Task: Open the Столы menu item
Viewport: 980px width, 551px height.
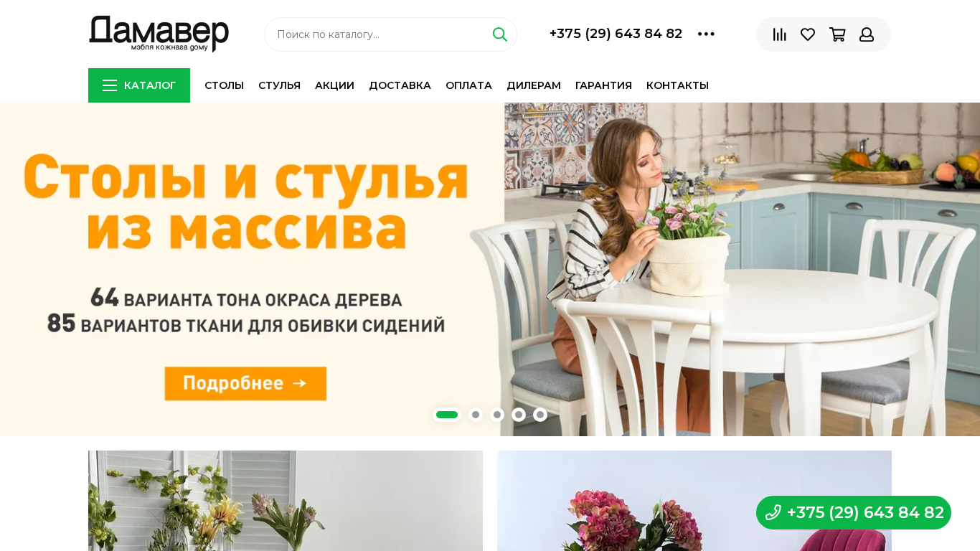Action: [x=225, y=85]
